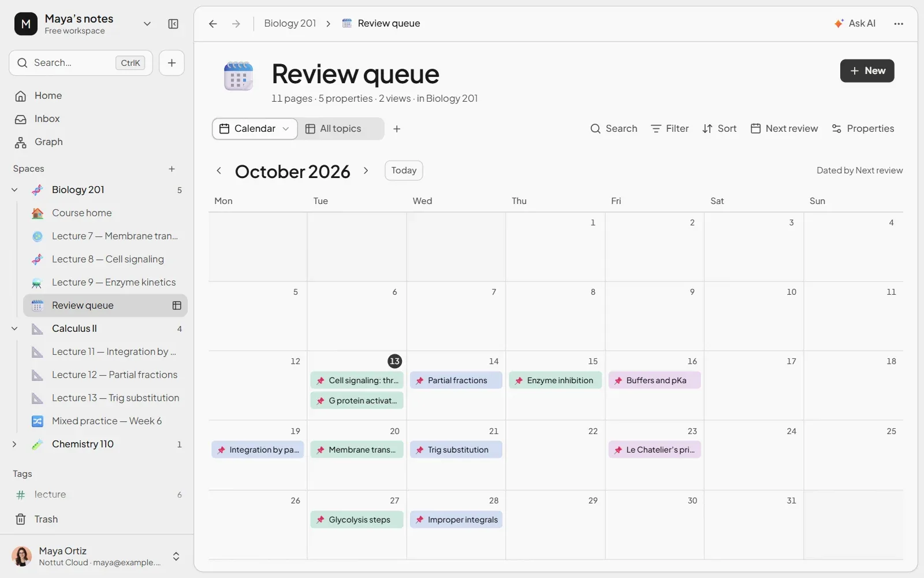Open the Filter options

tap(670, 129)
